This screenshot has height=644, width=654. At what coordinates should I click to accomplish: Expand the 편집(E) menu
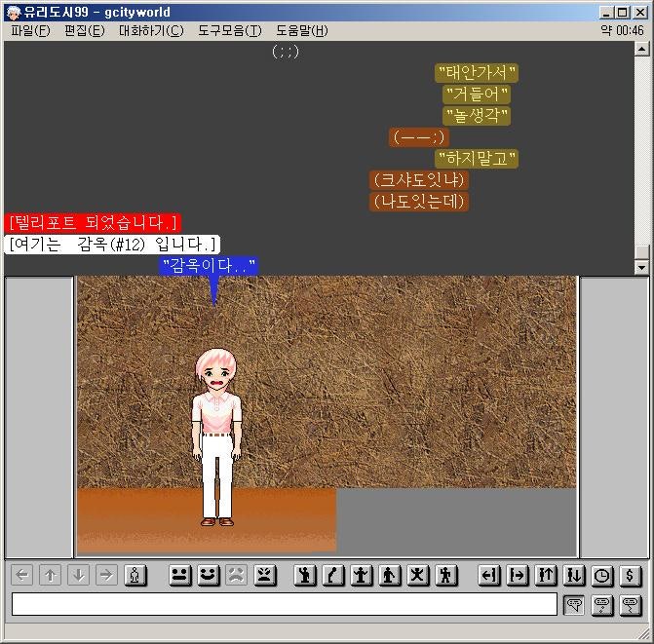[x=84, y=30]
